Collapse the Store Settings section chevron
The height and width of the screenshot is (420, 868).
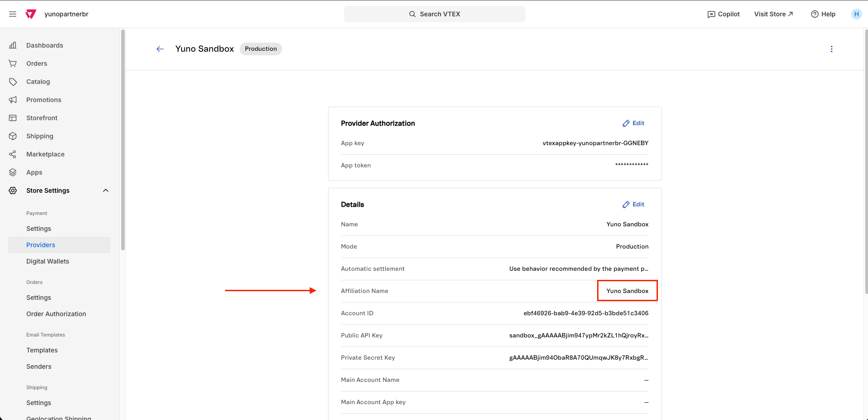(x=106, y=190)
